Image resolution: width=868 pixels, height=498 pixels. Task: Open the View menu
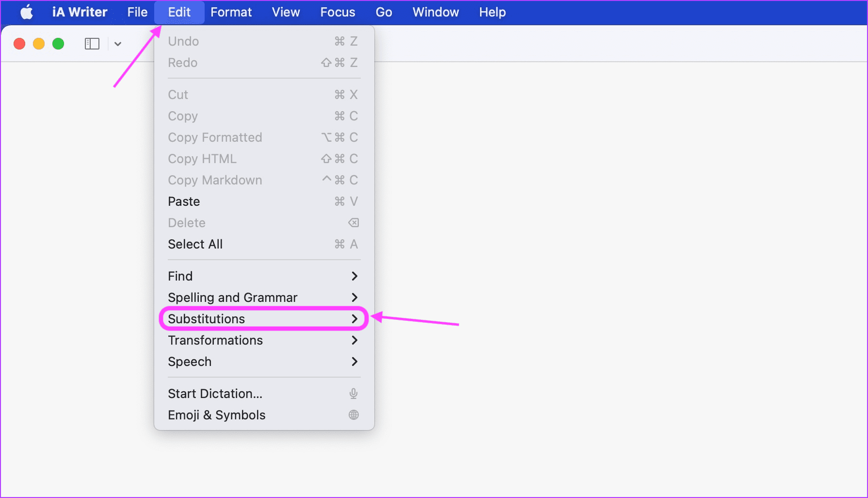tap(286, 12)
